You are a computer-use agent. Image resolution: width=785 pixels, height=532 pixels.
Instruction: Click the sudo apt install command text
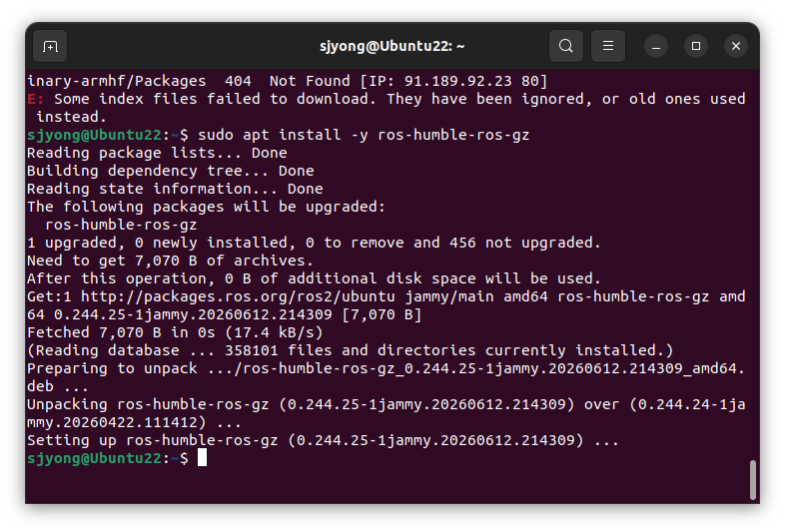click(x=364, y=135)
